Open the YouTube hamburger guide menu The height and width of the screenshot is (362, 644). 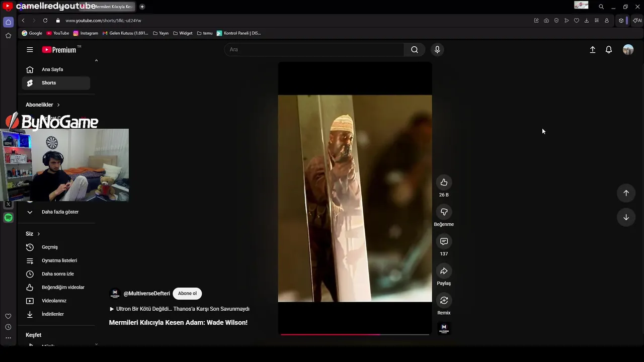click(x=30, y=50)
